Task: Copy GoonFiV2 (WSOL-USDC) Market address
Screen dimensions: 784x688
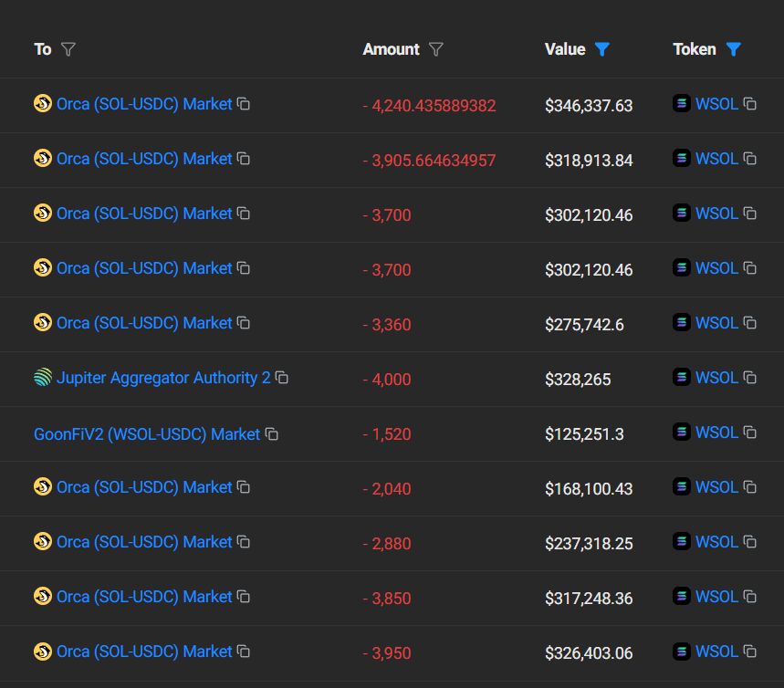Action: click(271, 434)
